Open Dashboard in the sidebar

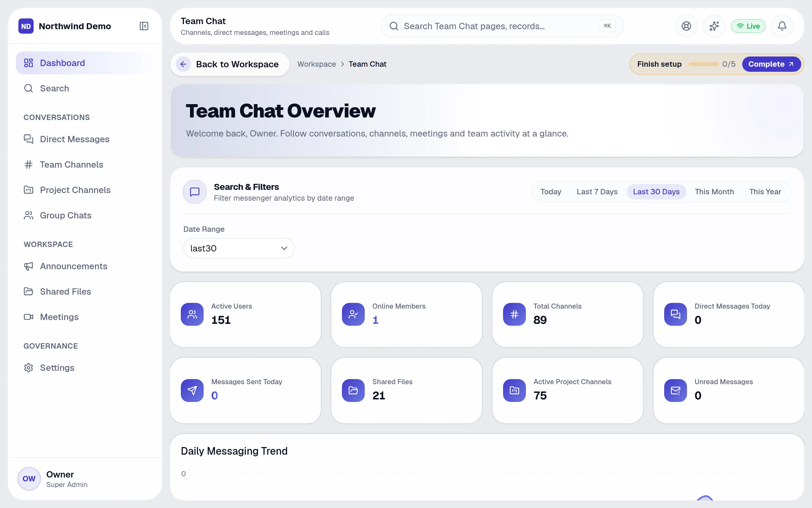[85, 63]
